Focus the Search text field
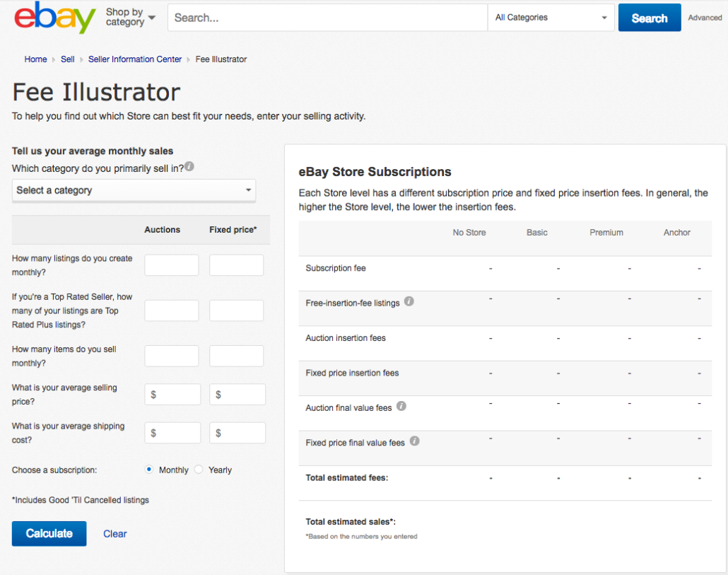The image size is (728, 575). (x=328, y=18)
